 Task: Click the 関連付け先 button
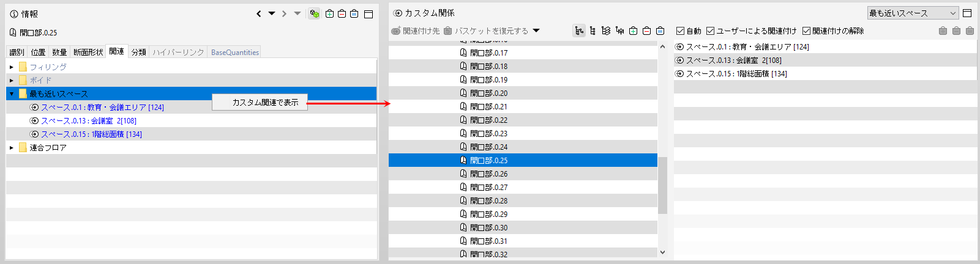[415, 31]
